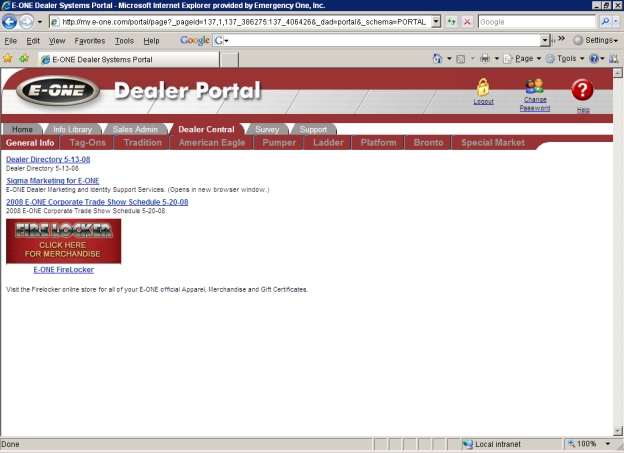The image size is (624, 453).
Task: Click the green Refresh page icon
Action: [451, 21]
